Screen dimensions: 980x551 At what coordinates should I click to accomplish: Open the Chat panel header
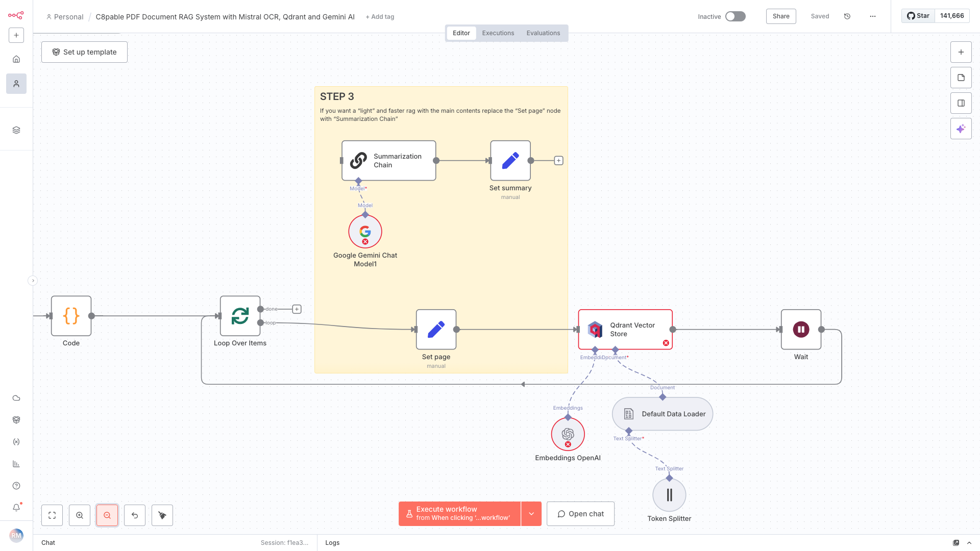pos(48,543)
